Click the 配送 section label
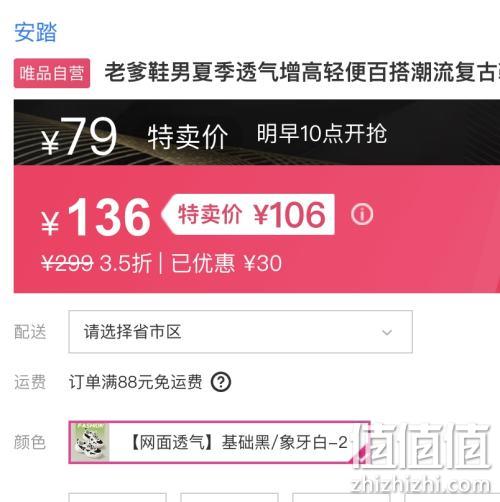This screenshot has height=502, width=500. [x=30, y=332]
